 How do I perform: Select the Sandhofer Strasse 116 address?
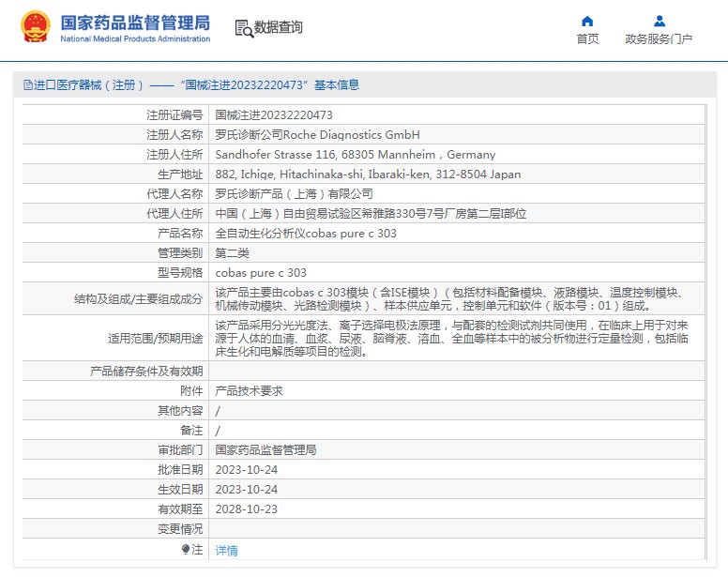tap(356, 155)
